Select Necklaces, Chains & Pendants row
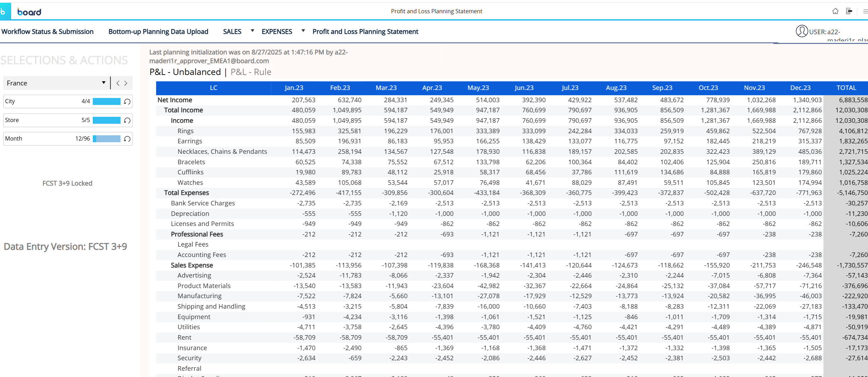868x377 pixels. pos(222,152)
